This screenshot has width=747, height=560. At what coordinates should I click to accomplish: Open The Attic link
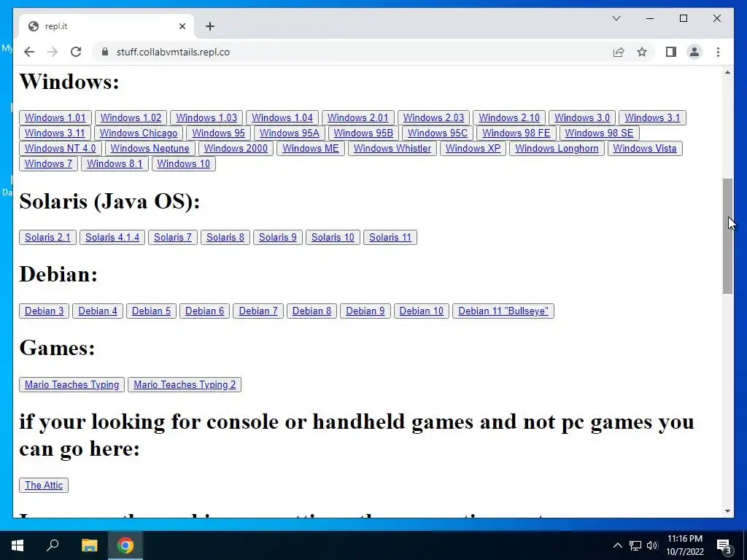click(x=44, y=485)
